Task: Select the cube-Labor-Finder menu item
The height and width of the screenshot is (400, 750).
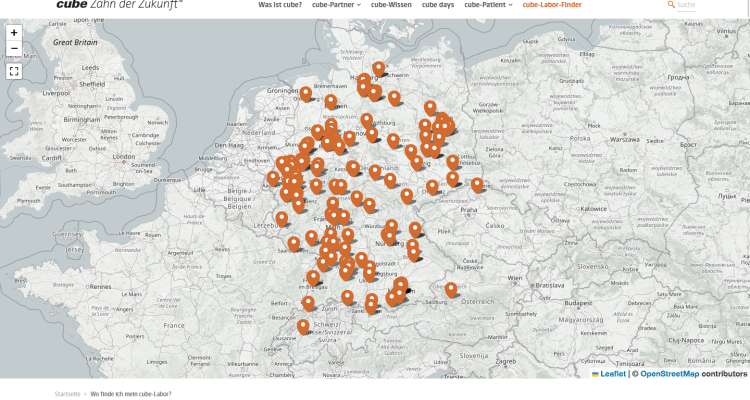Action: (552, 5)
